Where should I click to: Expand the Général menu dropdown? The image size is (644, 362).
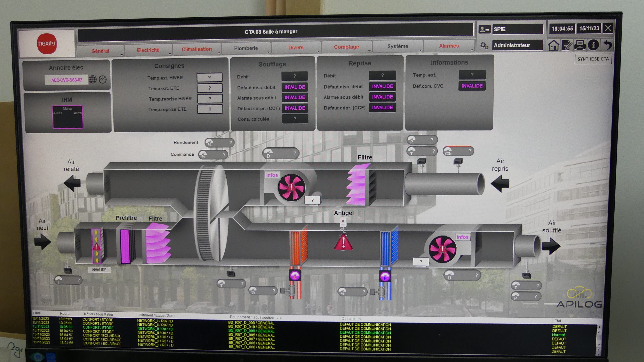tap(100, 51)
